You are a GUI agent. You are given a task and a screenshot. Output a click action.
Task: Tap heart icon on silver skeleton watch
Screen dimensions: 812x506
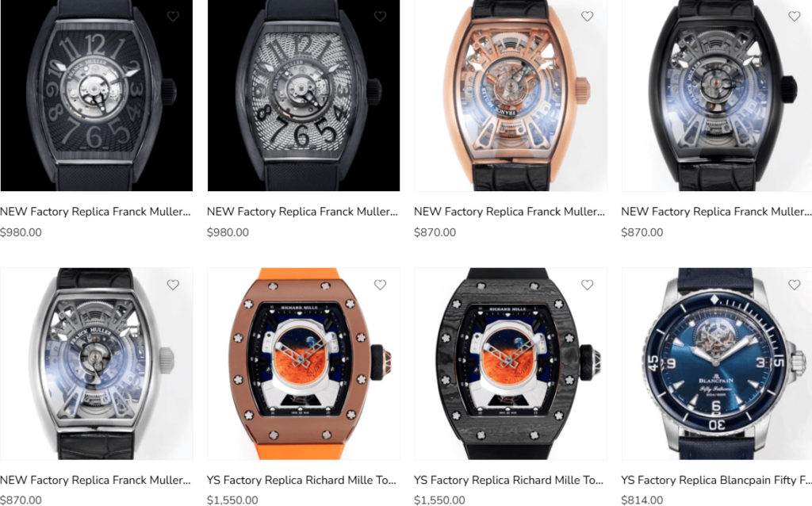click(x=173, y=285)
